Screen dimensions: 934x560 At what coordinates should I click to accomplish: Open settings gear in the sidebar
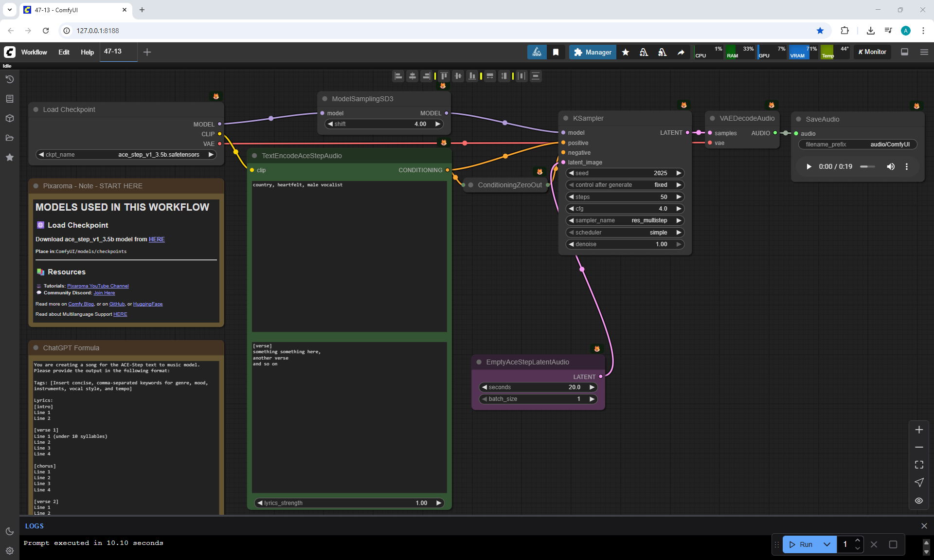pos(9,551)
